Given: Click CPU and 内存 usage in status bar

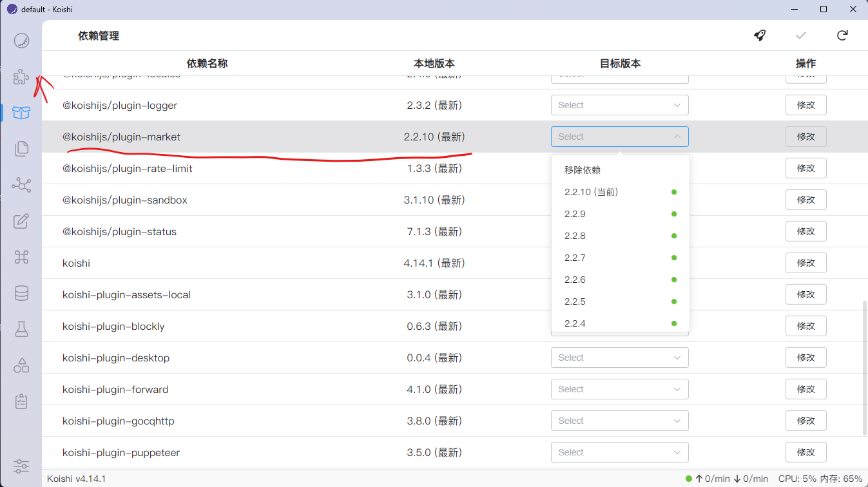Looking at the screenshot, I should [x=820, y=479].
